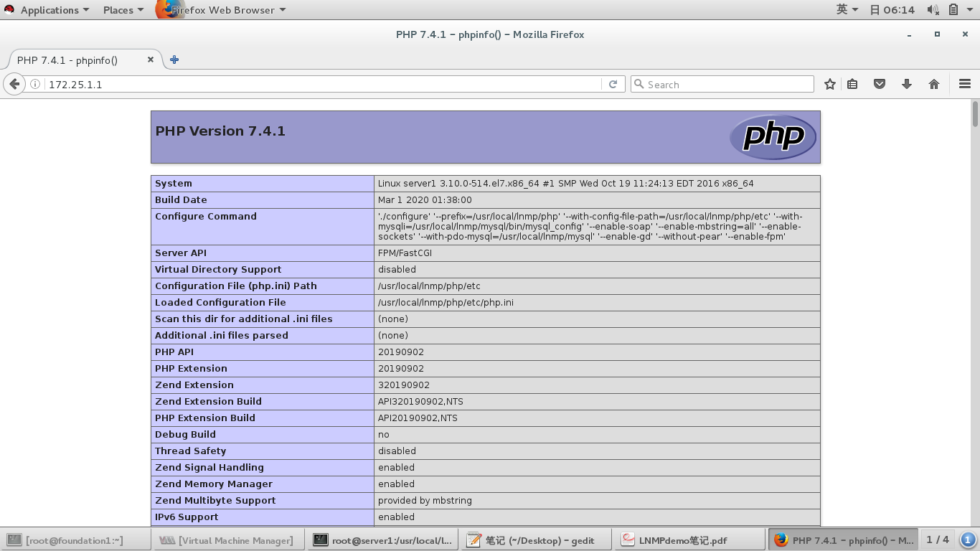Switch to root@foundation1 terminal in the taskbar
Screen dimensions: 980x551
[x=75, y=540]
